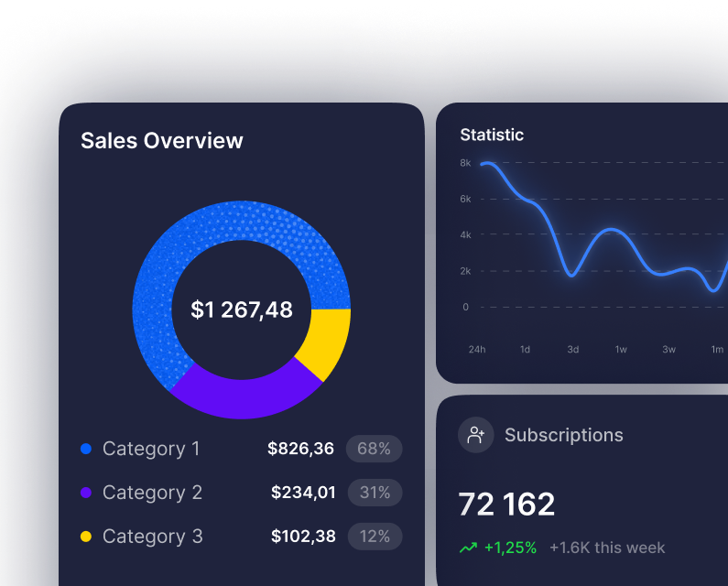Image resolution: width=728 pixels, height=586 pixels.
Task: Click the 0 axis label
Action: [465, 307]
